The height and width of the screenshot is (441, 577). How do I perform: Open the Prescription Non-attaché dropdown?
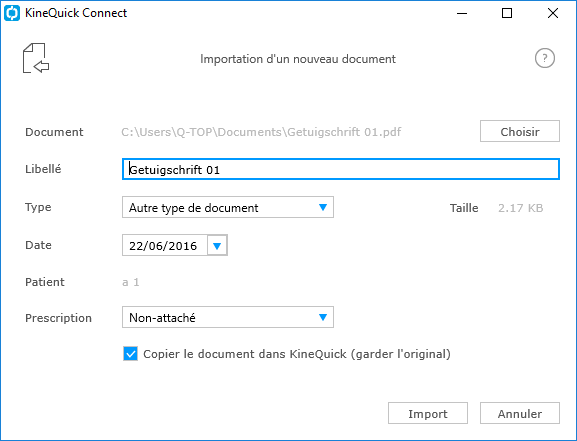click(x=228, y=317)
